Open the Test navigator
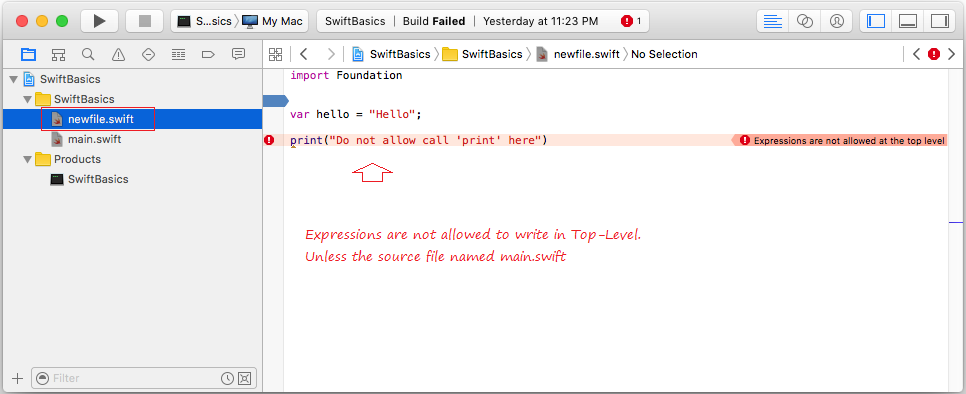Screen dimensions: 966x394 (148, 54)
